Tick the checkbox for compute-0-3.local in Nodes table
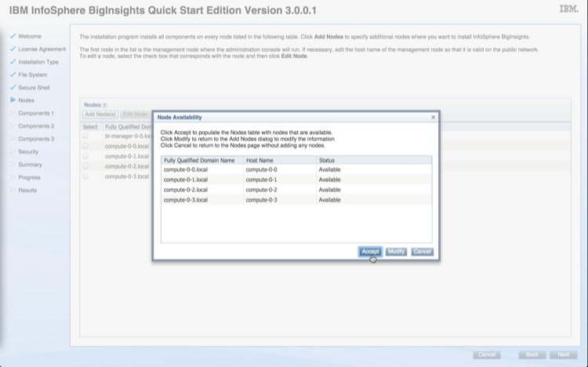 (85, 176)
